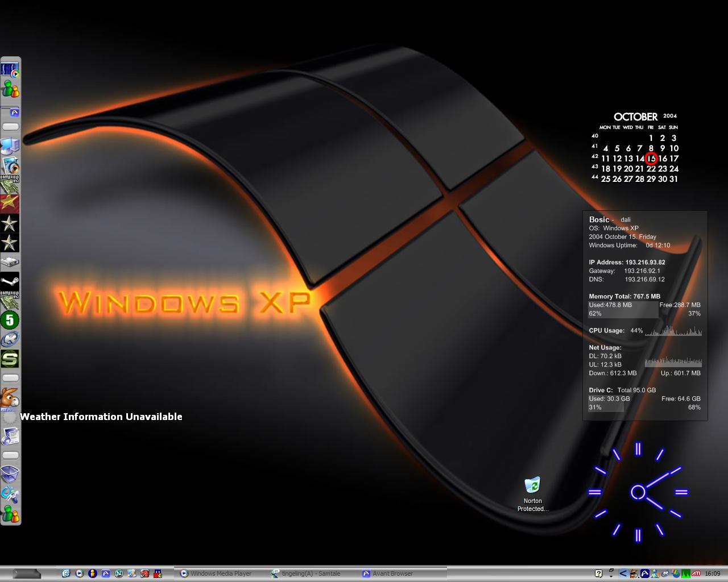Expand hidden tray icons with blue arrow
The image size is (728, 582).
coord(623,573)
